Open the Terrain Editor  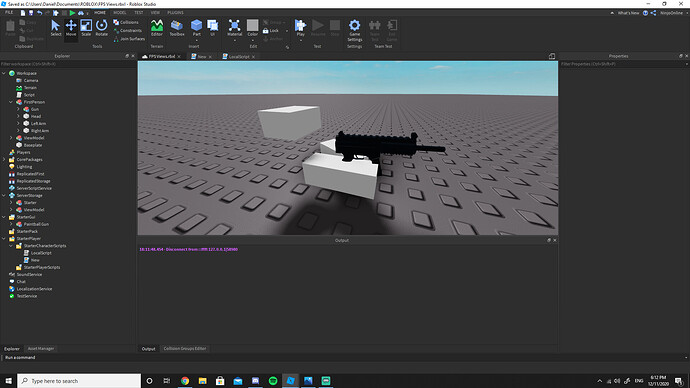point(157,28)
